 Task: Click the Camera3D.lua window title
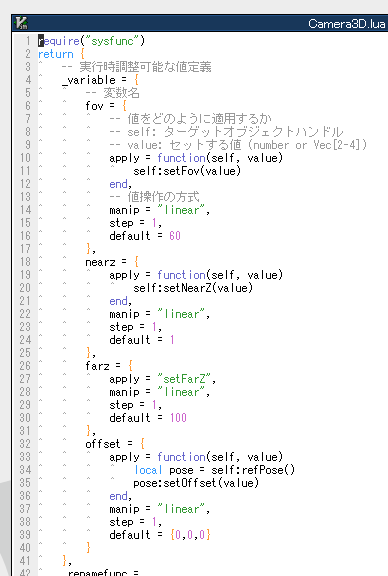tap(346, 24)
